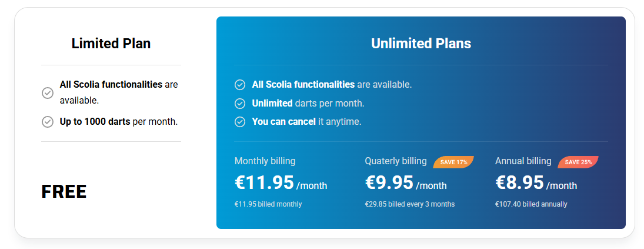Select the Quaterly billing option

tap(396, 161)
